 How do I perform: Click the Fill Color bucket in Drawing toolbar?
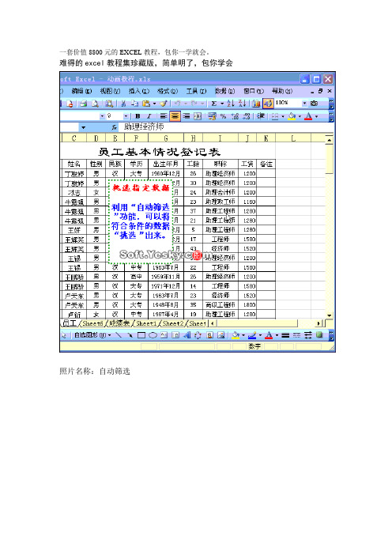point(236,335)
